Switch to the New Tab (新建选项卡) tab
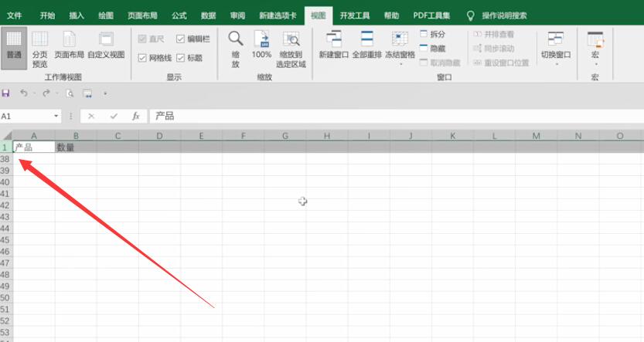Viewport: 644px width, 342px height. point(278,15)
